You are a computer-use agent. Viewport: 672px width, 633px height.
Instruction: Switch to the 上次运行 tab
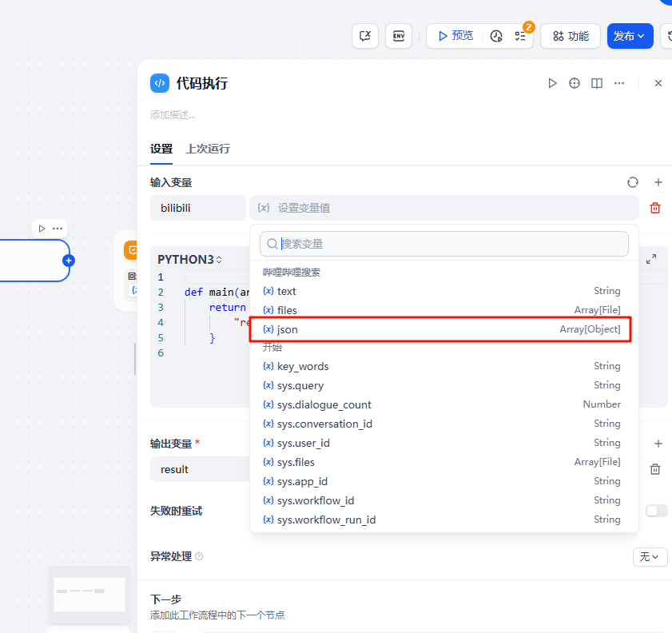[x=208, y=149]
